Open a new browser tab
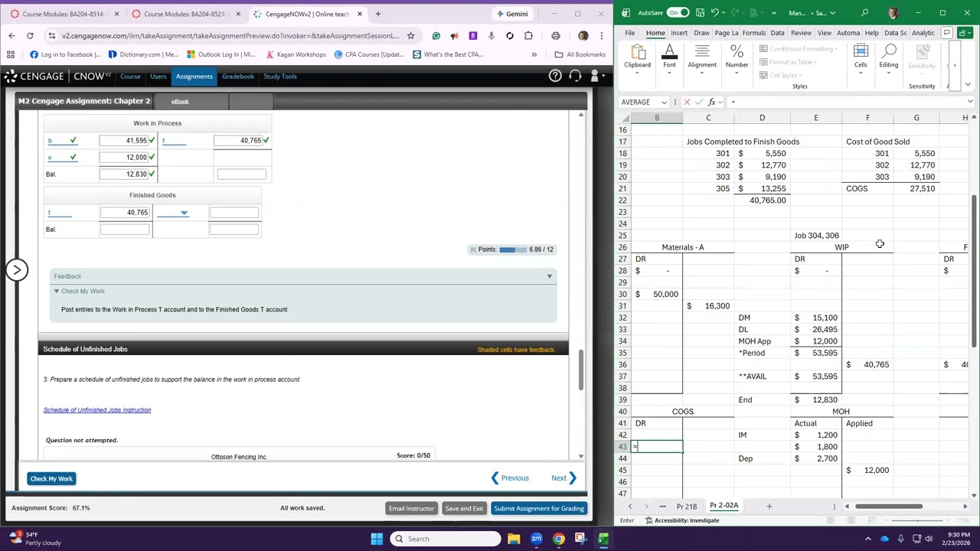The height and width of the screenshot is (551, 980). click(377, 14)
